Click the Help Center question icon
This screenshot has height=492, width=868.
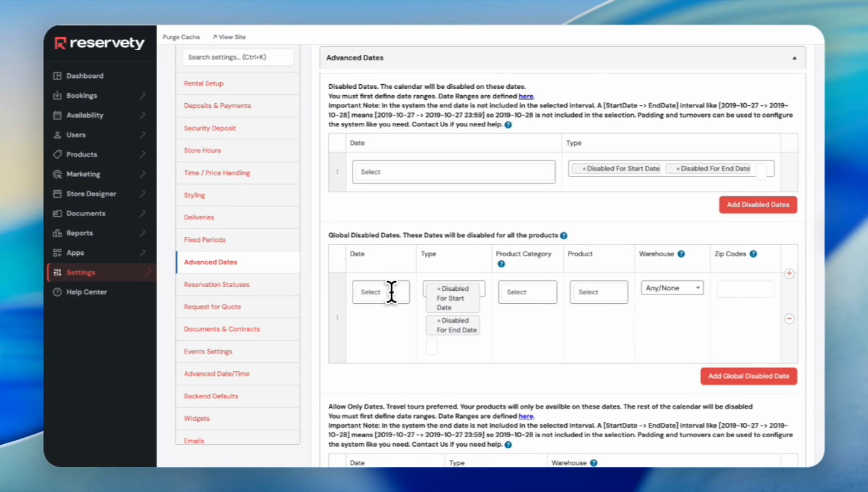click(57, 292)
